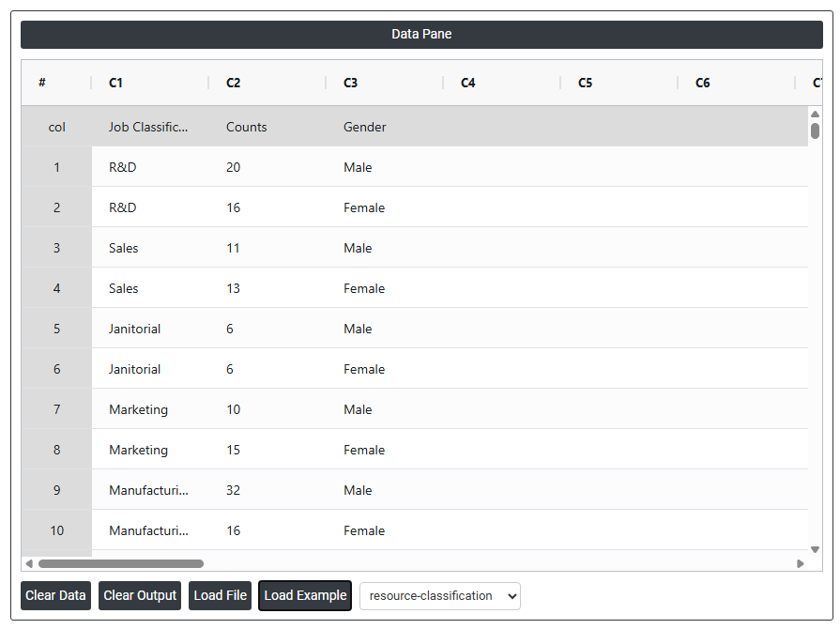840x629 pixels.
Task: Click the vertical scrollbar down arrow
Action: pos(815,549)
